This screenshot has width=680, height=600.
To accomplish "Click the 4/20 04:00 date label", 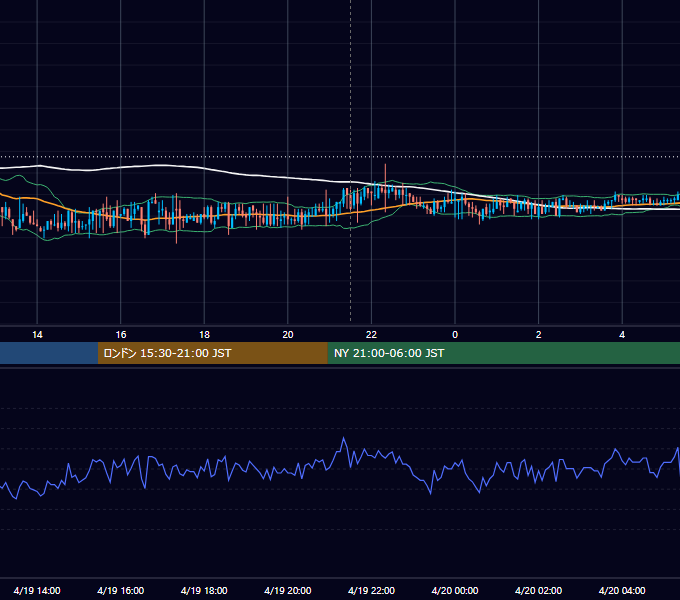I will point(622,590).
